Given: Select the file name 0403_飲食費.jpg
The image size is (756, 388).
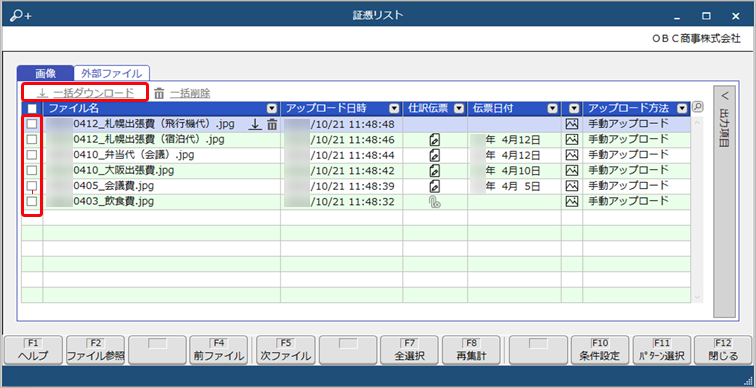Looking at the screenshot, I should point(114,201).
